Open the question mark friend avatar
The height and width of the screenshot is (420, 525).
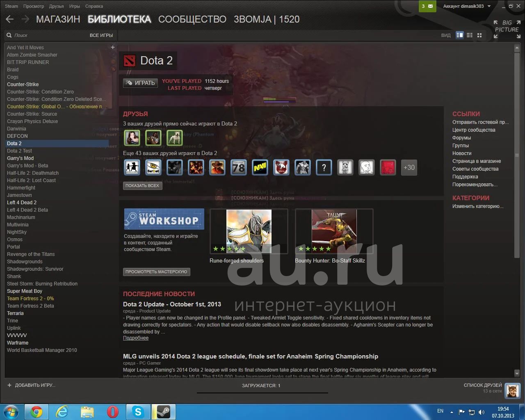pos(324,167)
